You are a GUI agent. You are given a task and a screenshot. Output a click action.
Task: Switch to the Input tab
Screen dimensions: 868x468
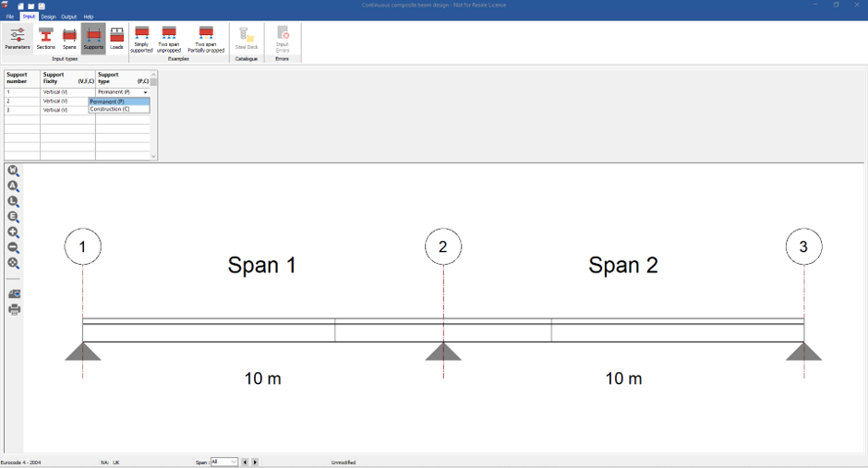tap(29, 17)
